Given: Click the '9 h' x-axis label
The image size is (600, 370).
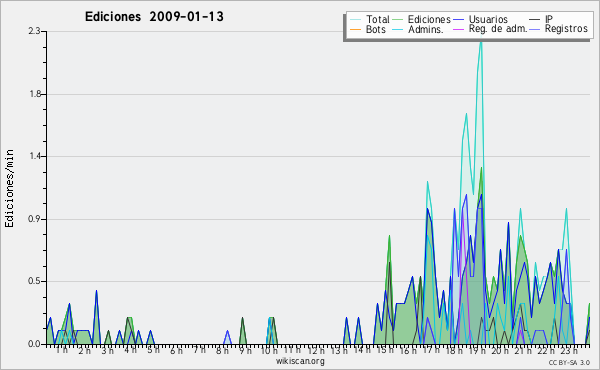Looking at the screenshot, I should pyautogui.click(x=245, y=350).
